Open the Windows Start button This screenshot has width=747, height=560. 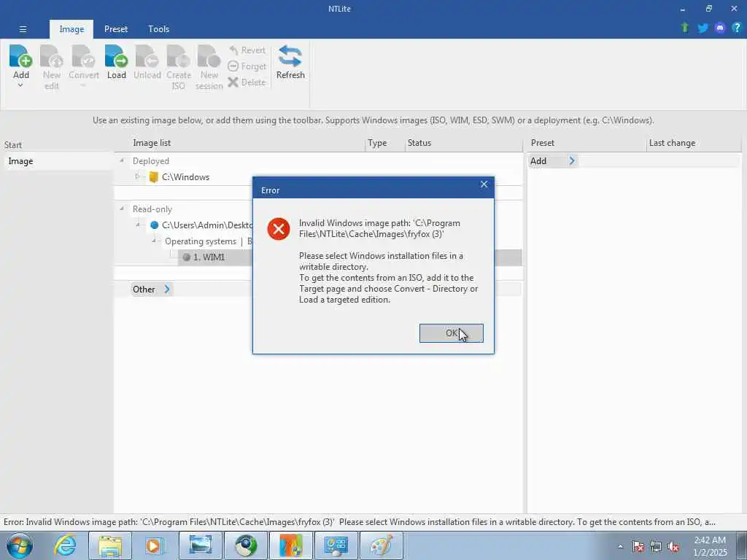[20, 545]
